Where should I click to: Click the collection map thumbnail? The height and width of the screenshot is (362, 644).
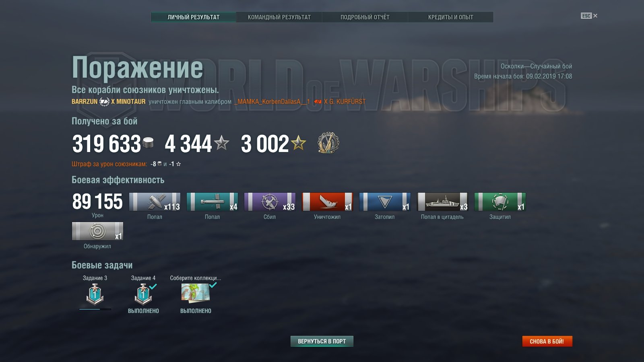click(195, 293)
